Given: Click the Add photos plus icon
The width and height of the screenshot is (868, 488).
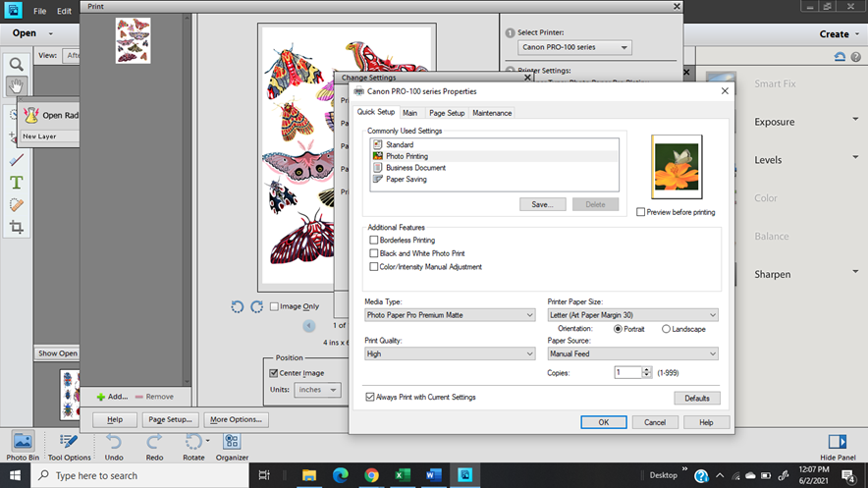Looking at the screenshot, I should pos(101,397).
